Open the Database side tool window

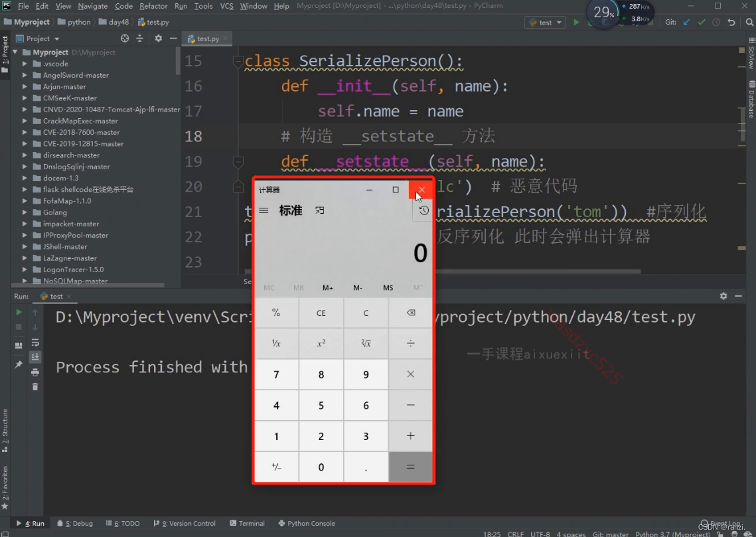(x=751, y=99)
